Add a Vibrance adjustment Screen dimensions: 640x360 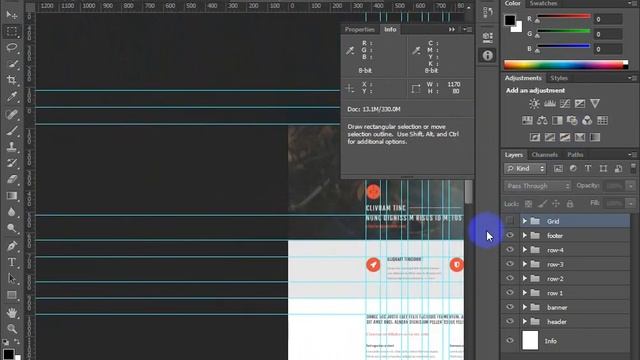pos(595,104)
